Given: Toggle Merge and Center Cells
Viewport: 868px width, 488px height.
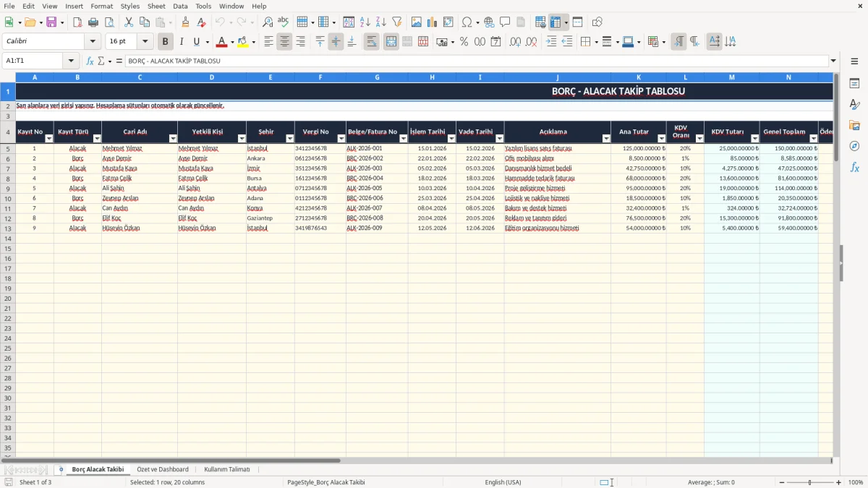Looking at the screenshot, I should (391, 42).
